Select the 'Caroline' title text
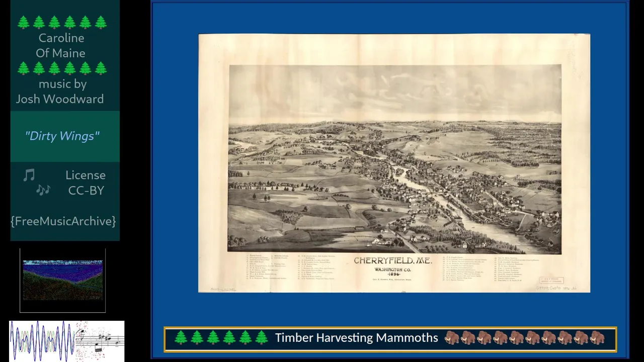Image resolution: width=644 pixels, height=362 pixels. (x=61, y=38)
